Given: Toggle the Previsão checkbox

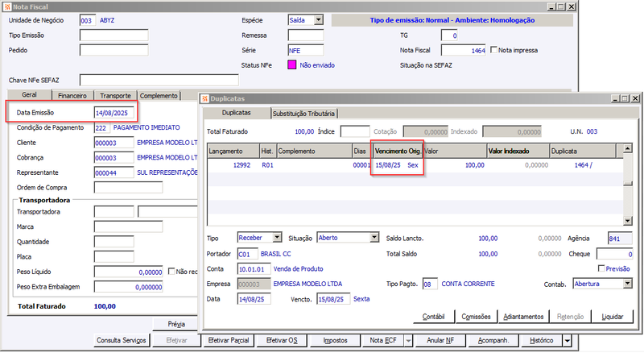Looking at the screenshot, I should [601, 268].
